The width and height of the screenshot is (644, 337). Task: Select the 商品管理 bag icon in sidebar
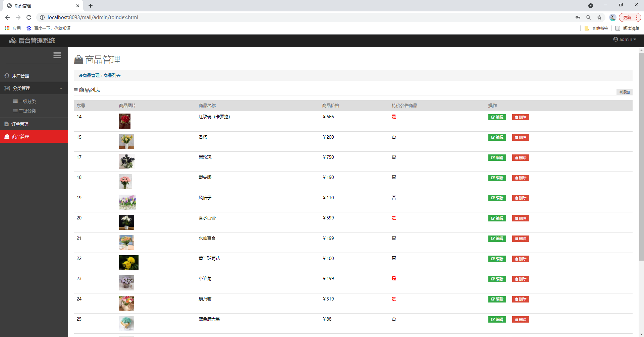6,136
